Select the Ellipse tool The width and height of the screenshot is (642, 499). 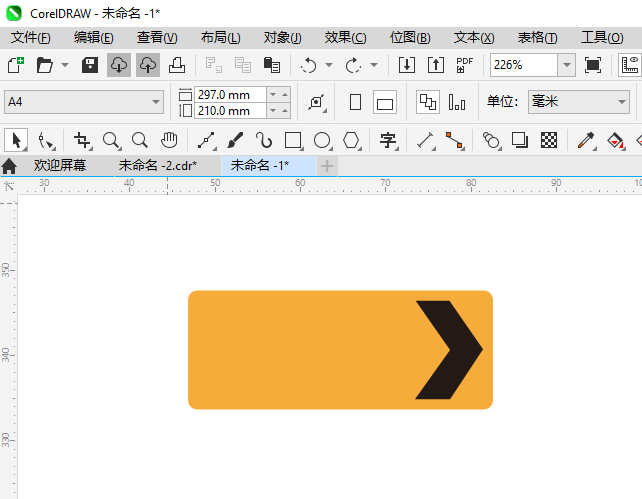pyautogui.click(x=322, y=140)
